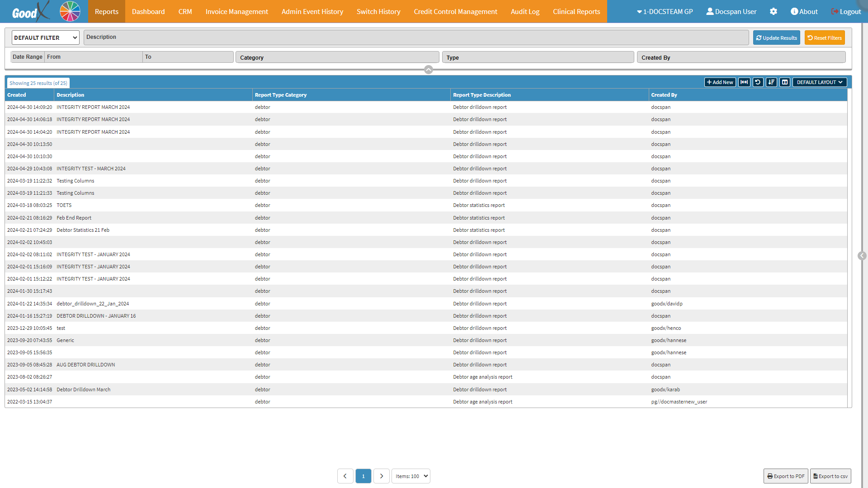
Task: Open the 1-DOCSTEAM GP practice dropdown
Action: pos(665,11)
